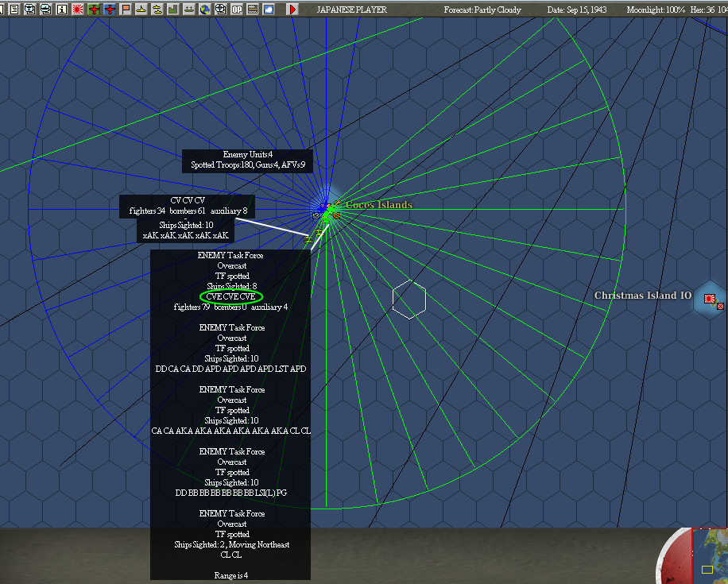Viewport: 728px width, 584px height.
Task: Click the 'Enemy Units:4' tooltip line
Action: pos(247,155)
